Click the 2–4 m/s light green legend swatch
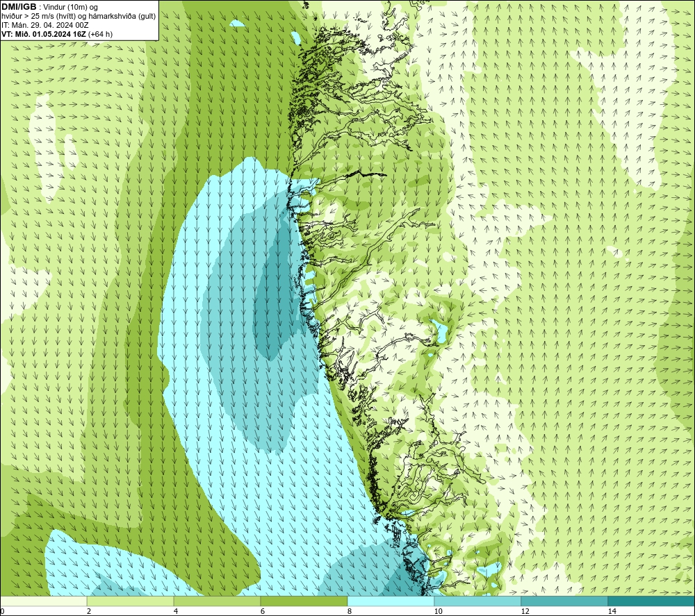The height and width of the screenshot is (616, 695). click(130, 601)
